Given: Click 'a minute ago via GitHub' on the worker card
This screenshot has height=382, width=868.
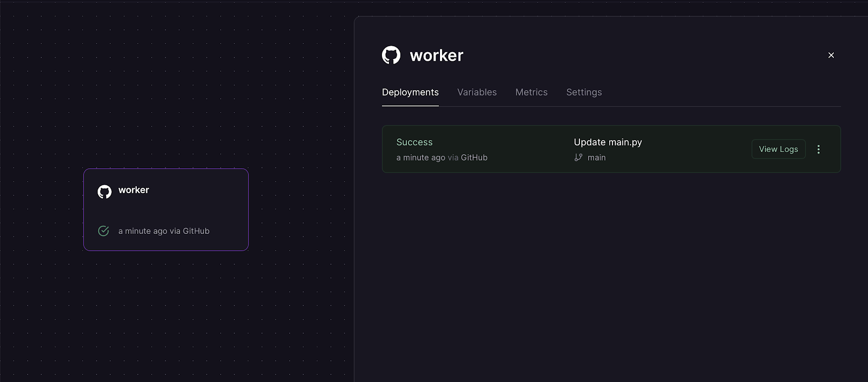Looking at the screenshot, I should coord(164,231).
